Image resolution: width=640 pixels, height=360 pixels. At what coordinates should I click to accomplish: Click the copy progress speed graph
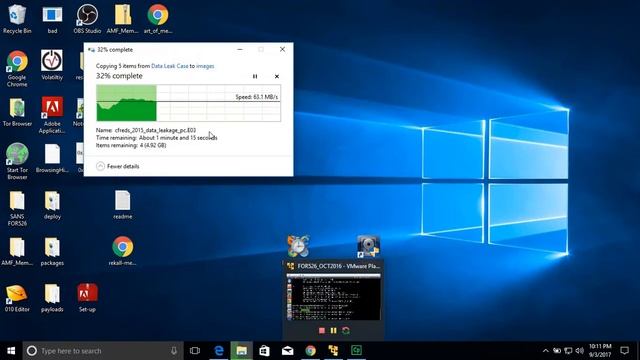[x=188, y=103]
